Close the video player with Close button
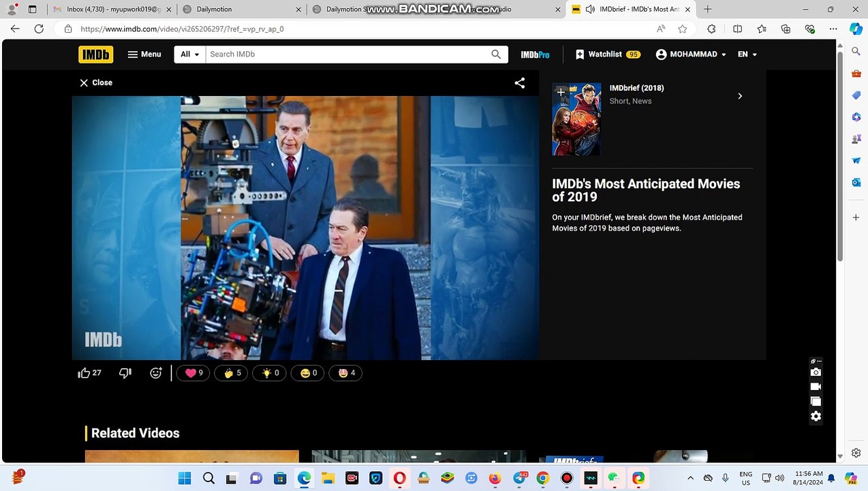 pos(96,83)
